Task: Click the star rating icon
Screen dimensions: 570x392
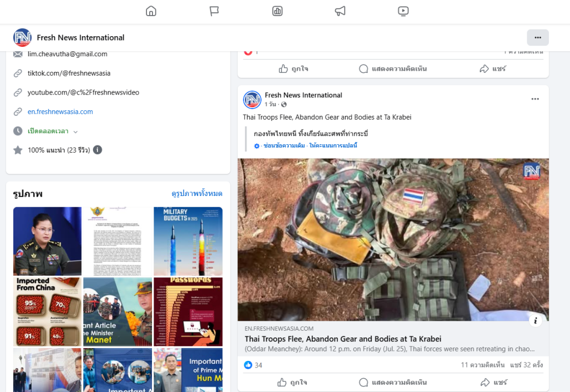Action: [18, 150]
